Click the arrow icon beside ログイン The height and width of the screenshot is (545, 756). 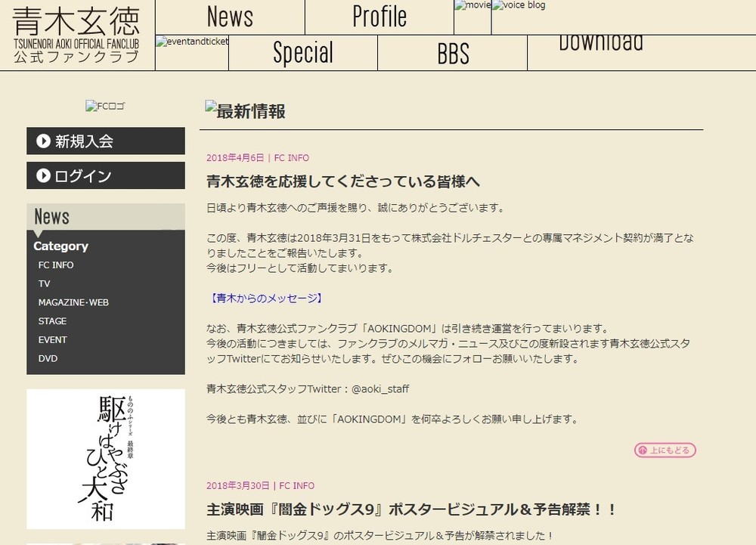(x=43, y=175)
